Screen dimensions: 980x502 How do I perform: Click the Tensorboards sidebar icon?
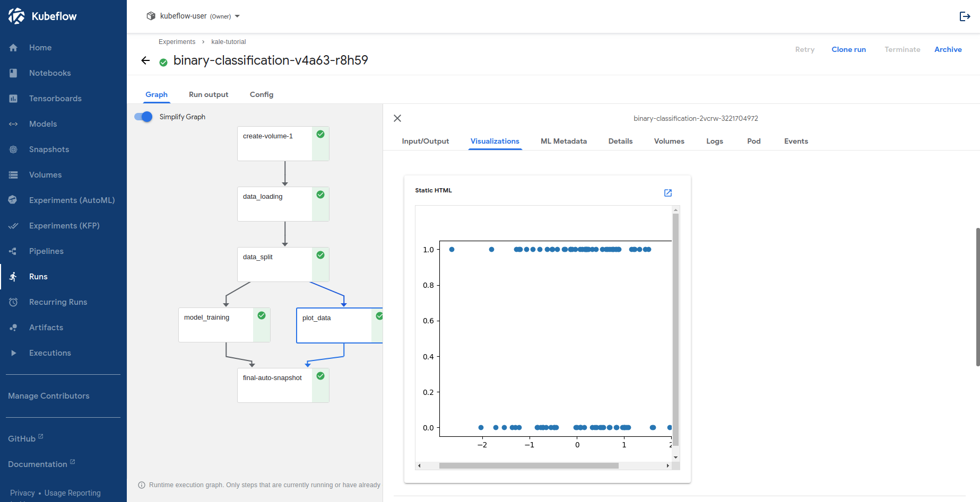coord(13,99)
